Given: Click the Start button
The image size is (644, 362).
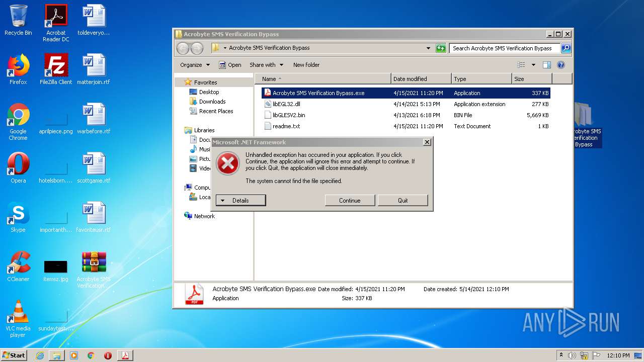Looking at the screenshot, I should click(x=14, y=355).
